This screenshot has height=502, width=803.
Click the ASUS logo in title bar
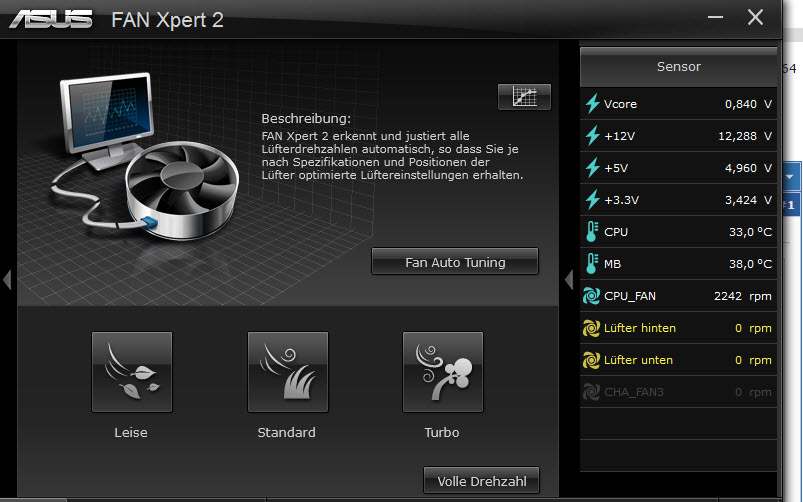(x=51, y=19)
